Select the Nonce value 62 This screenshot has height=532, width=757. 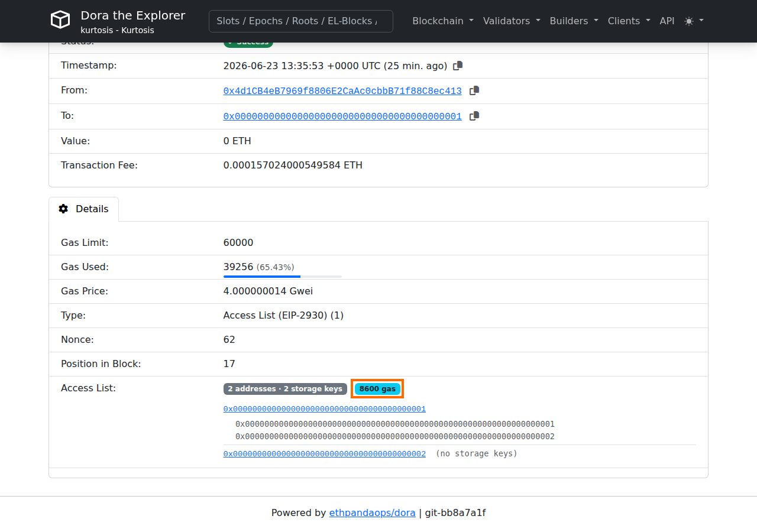coord(229,339)
